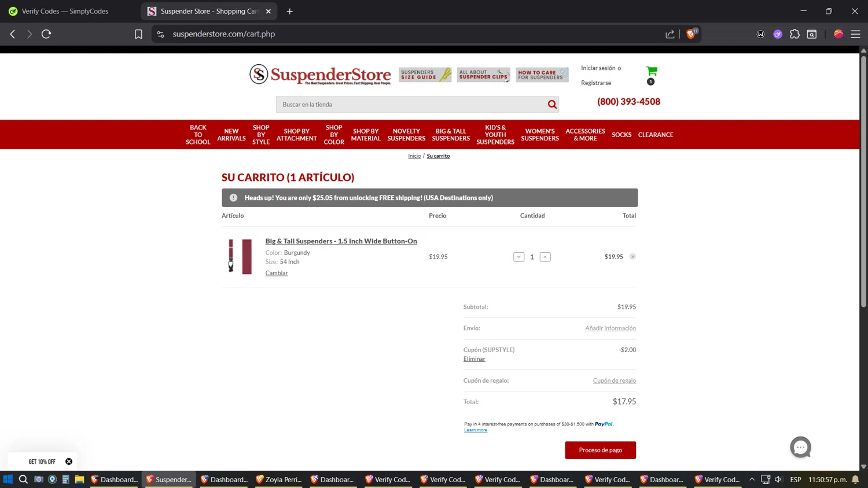Open the Windows Start button
The width and height of the screenshot is (868, 488).
click(8, 479)
